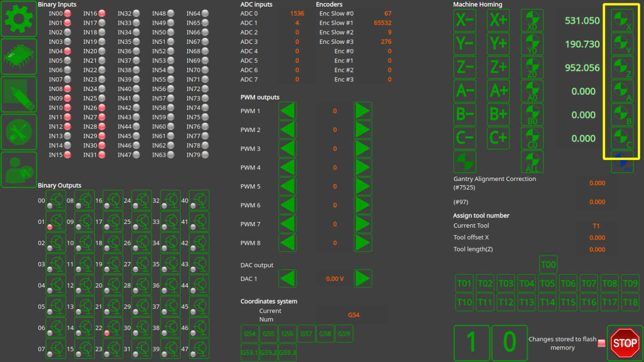
Task: Open the wrench and screwdriver service icon
Action: pyautogui.click(x=19, y=132)
